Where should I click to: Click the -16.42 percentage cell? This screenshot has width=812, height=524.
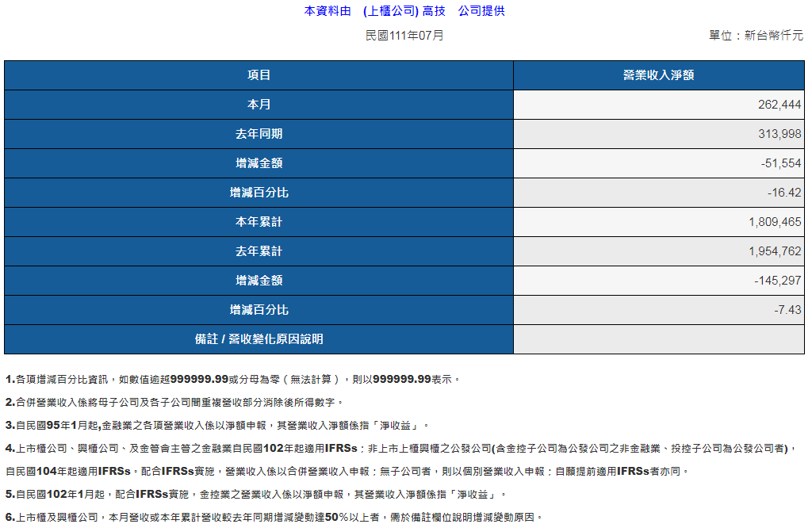click(784, 193)
